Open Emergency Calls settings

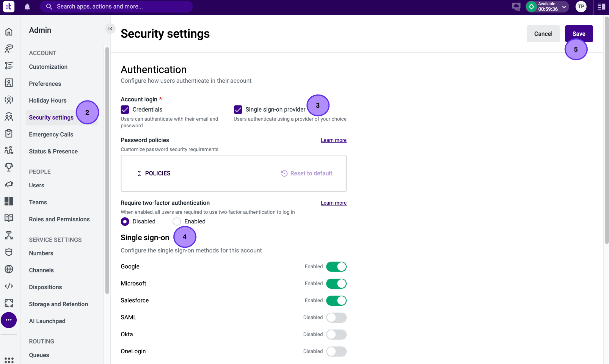pyautogui.click(x=51, y=134)
